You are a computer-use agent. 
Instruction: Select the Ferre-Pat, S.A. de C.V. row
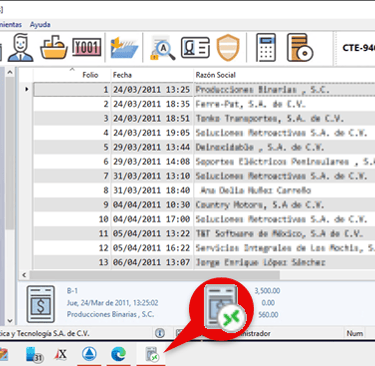tap(204, 104)
